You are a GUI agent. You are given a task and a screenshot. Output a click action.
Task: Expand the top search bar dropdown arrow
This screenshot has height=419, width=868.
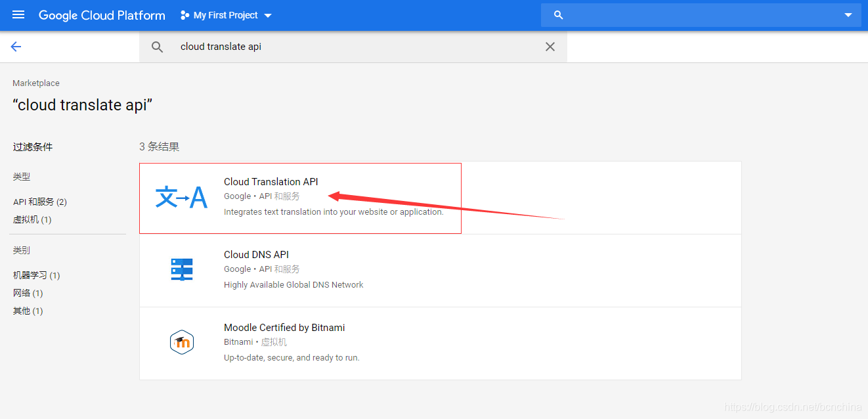click(848, 15)
